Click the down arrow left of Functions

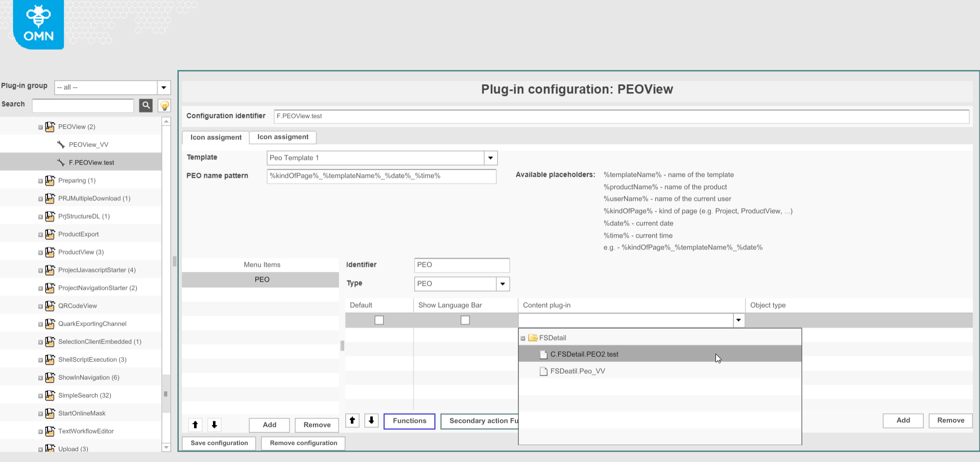click(x=371, y=421)
